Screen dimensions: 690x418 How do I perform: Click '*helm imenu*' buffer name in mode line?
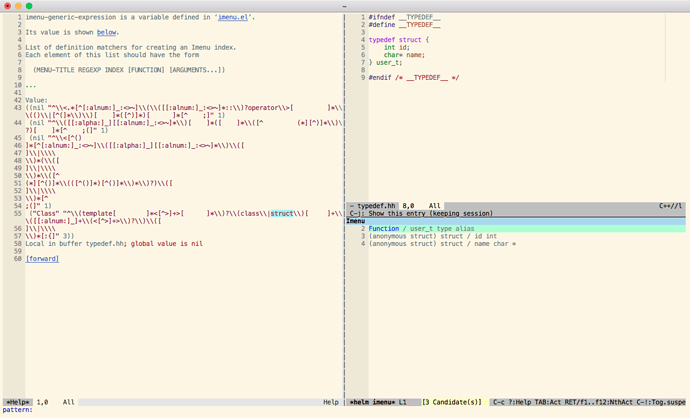tap(372, 402)
